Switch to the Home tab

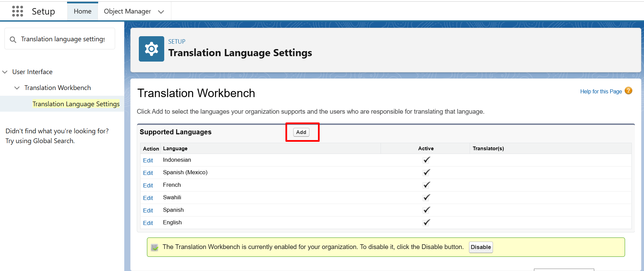tap(83, 11)
